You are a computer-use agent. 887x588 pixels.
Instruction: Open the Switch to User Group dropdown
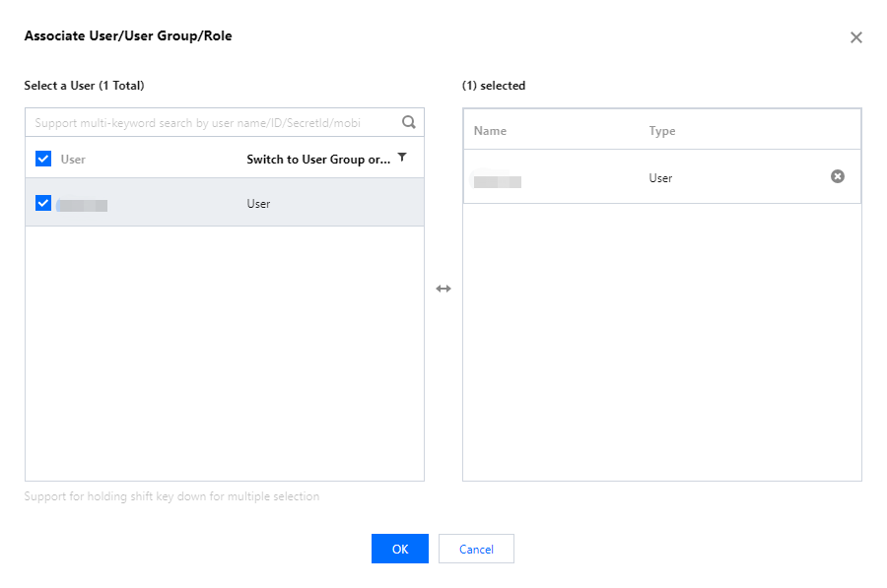coord(318,159)
